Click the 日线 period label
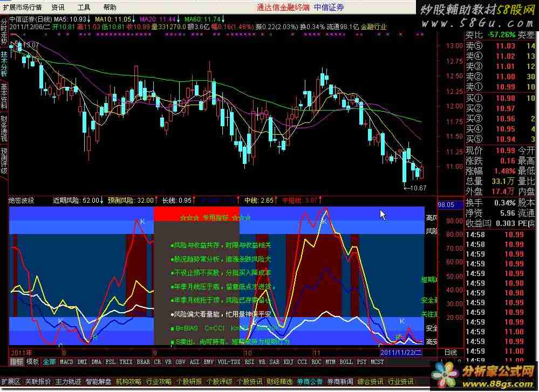539x392 pixels. click(x=451, y=353)
